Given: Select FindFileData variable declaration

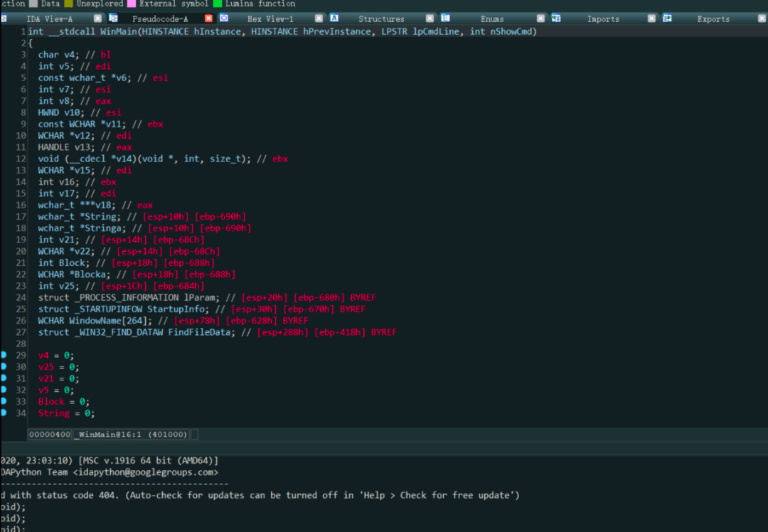Looking at the screenshot, I should (x=199, y=333).
